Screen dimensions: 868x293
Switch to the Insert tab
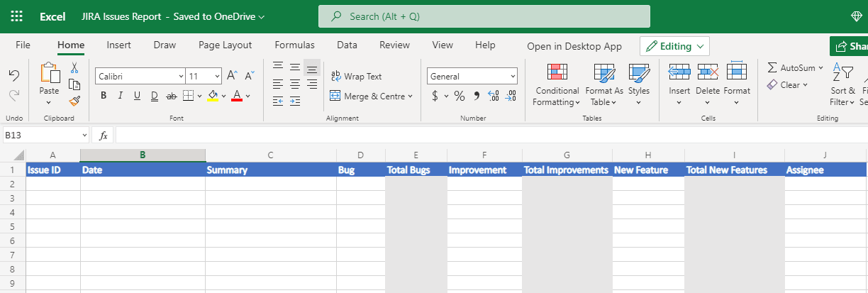click(x=118, y=45)
